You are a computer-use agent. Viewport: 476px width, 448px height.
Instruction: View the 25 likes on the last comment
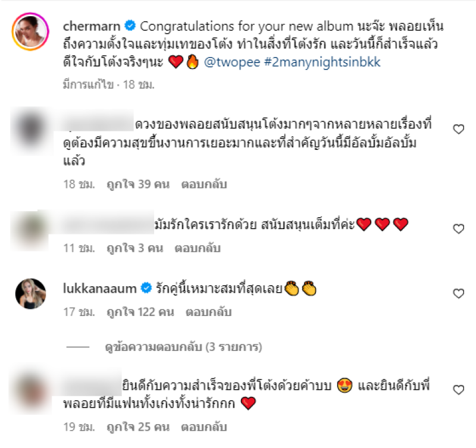[x=138, y=427]
